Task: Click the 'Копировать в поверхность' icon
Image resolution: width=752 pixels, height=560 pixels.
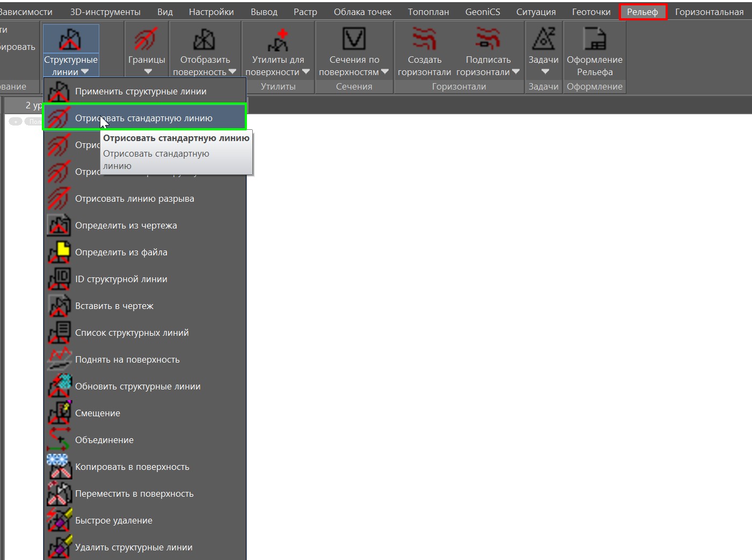Action: pos(59,467)
